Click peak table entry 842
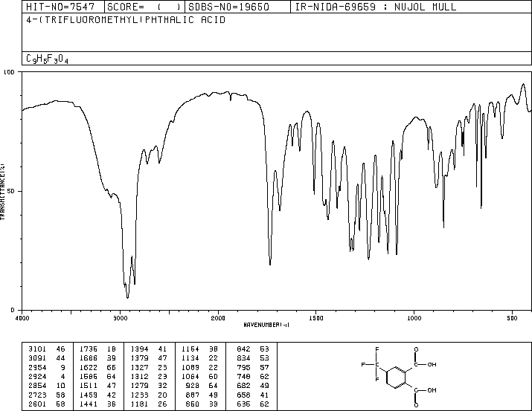 (x=244, y=349)
